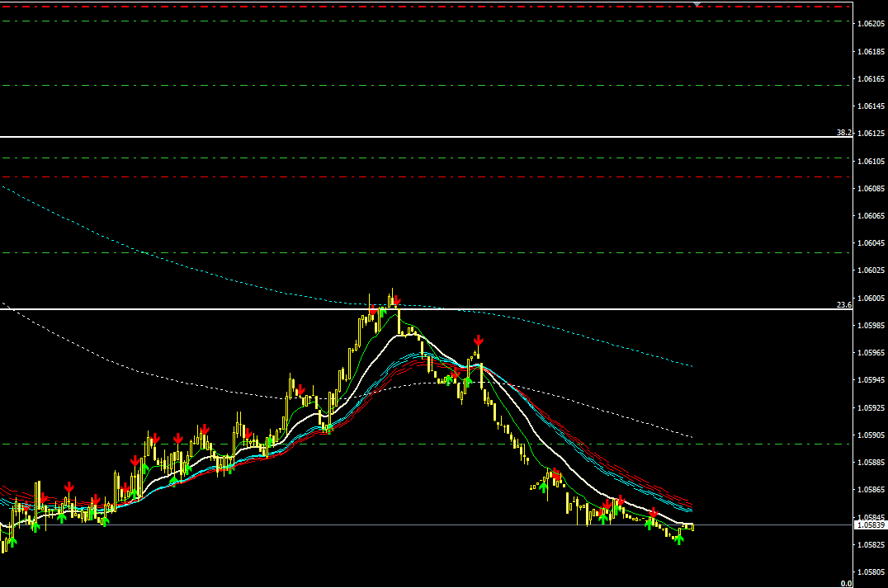888x588 pixels.
Task: Select the 38.2 Fibonacci level label
Action: [x=843, y=133]
